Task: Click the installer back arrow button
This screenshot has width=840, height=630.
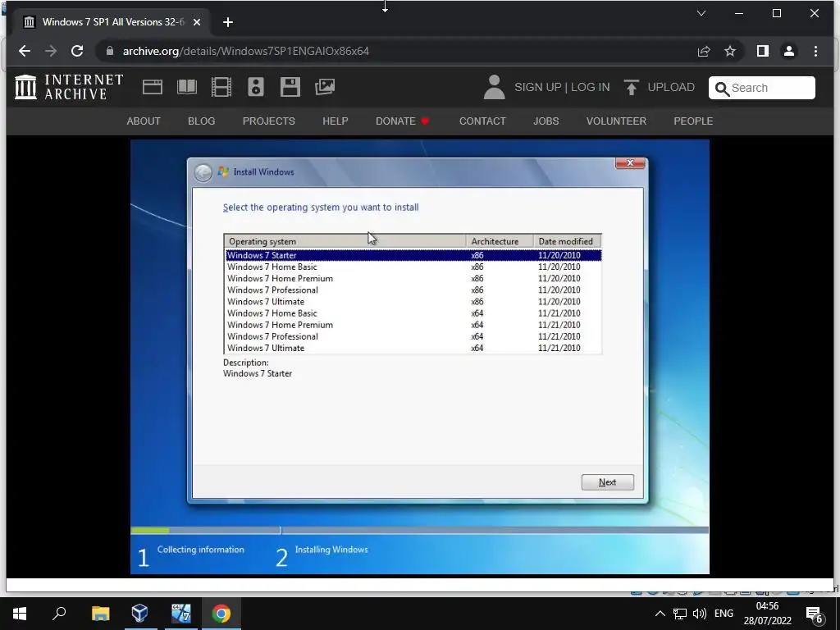Action: [203, 172]
